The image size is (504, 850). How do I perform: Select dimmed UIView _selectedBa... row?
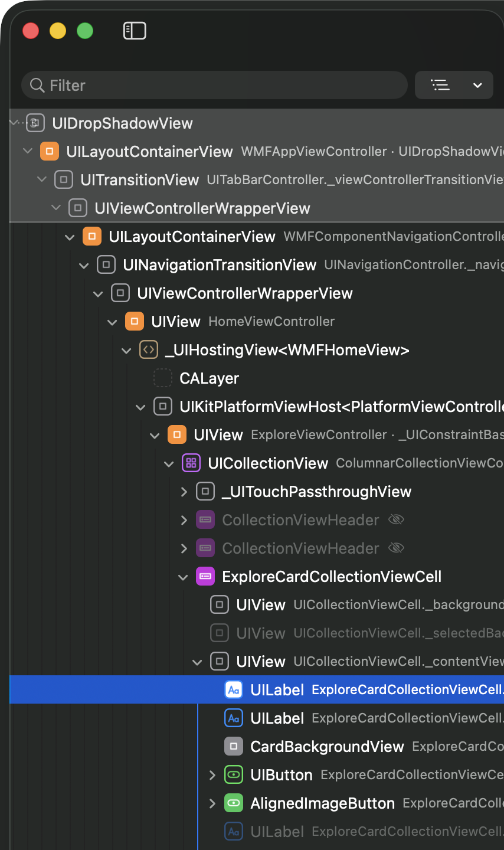257,633
